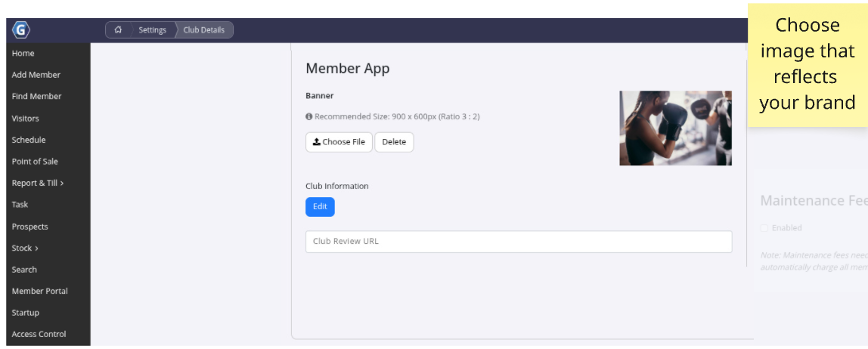Click the blue Edit button
This screenshot has width=868, height=349.
coord(320,207)
